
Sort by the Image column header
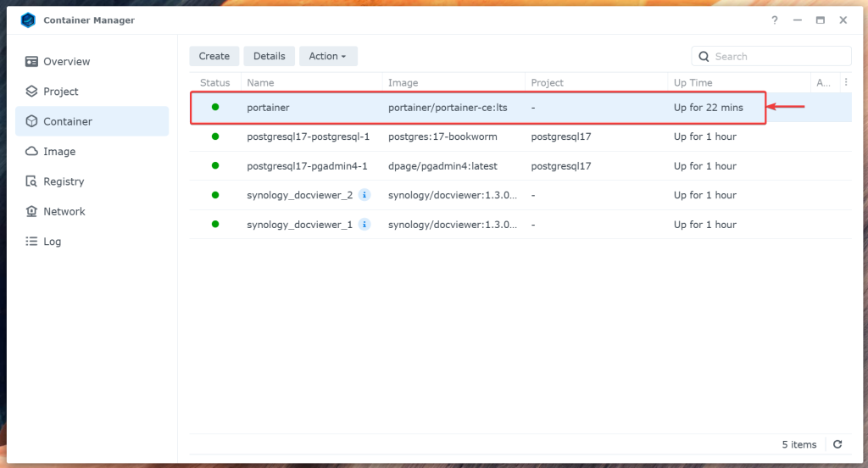pyautogui.click(x=454, y=82)
